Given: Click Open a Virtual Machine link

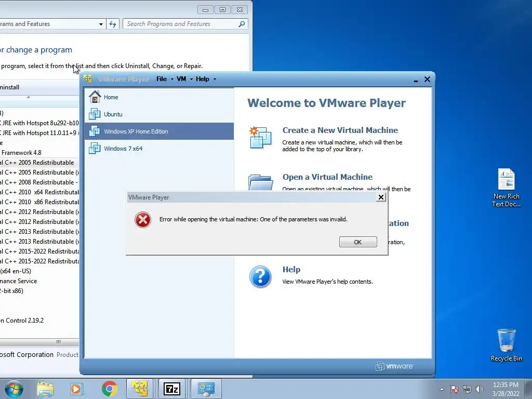Looking at the screenshot, I should 327,177.
